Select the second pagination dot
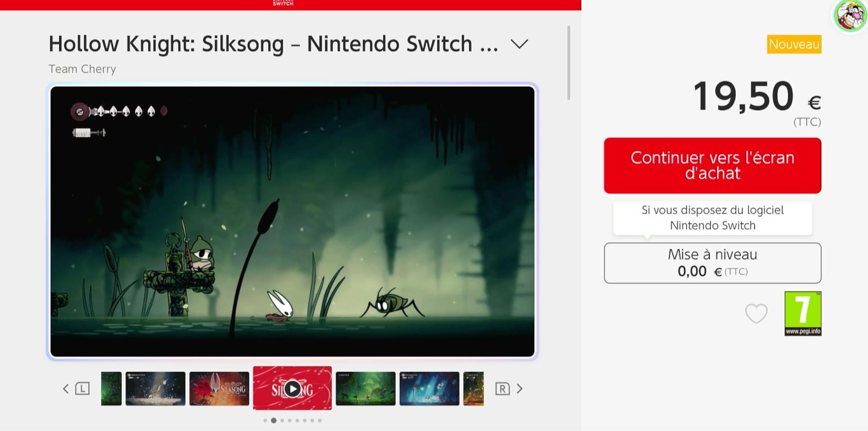 click(x=274, y=420)
